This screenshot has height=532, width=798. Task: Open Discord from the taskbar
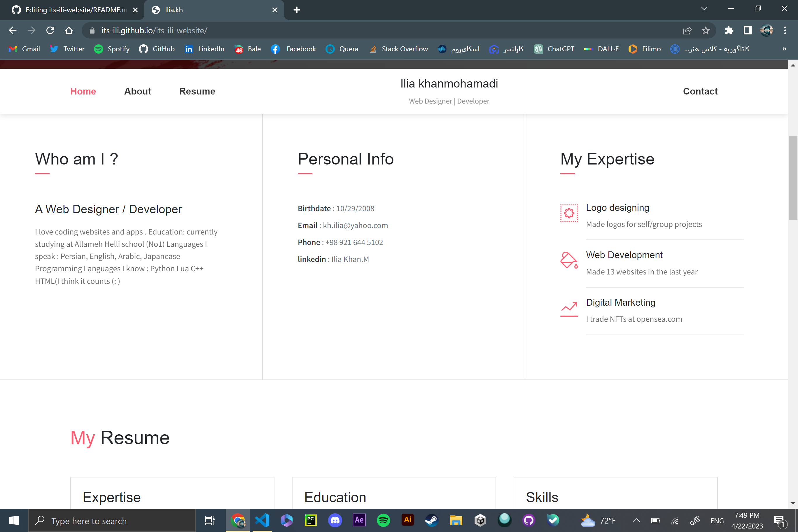click(335, 520)
